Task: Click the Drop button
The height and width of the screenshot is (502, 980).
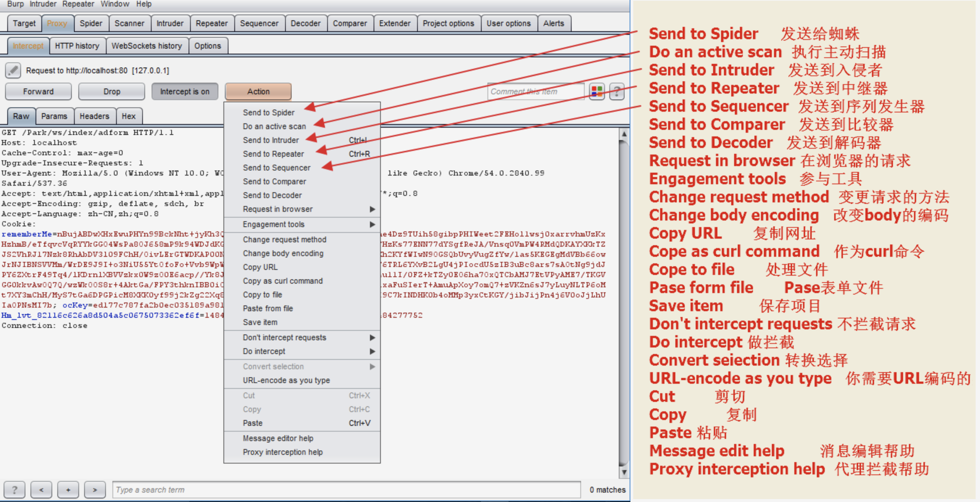Action: (112, 92)
